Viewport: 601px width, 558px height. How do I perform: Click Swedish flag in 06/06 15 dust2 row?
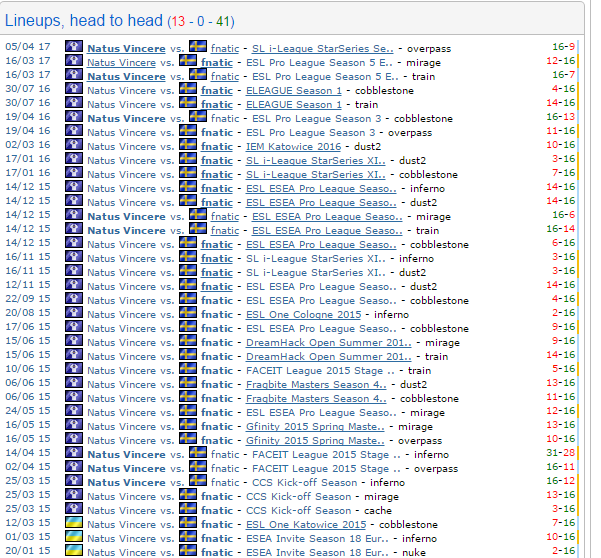point(188,382)
